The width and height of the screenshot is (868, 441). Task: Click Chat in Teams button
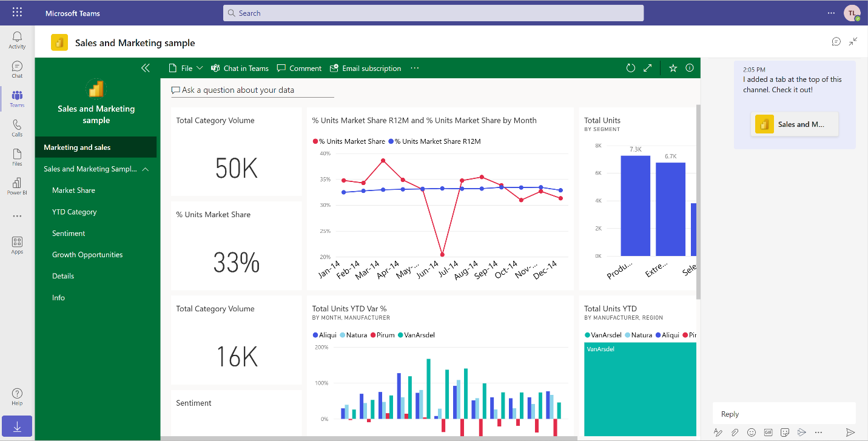(240, 68)
